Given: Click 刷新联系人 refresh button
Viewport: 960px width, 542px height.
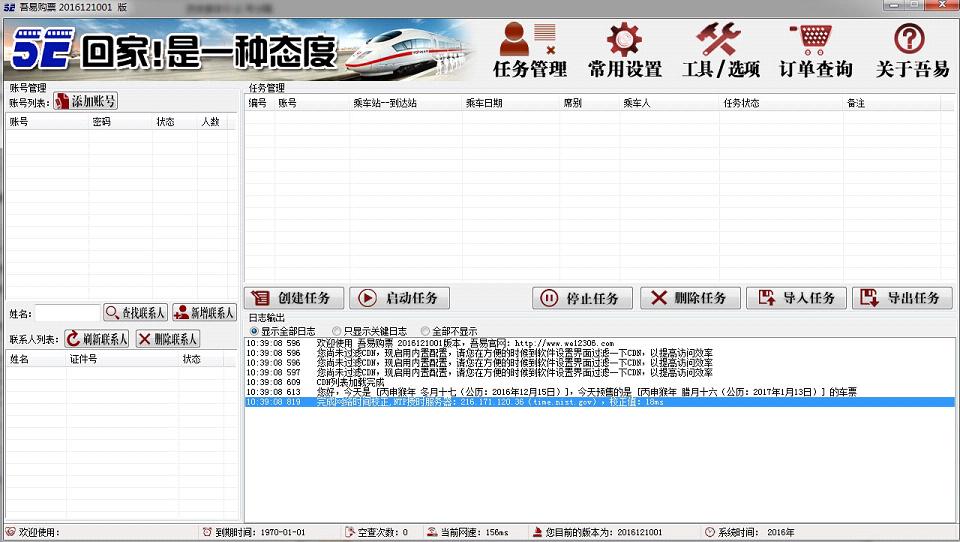Looking at the screenshot, I should click(x=97, y=339).
